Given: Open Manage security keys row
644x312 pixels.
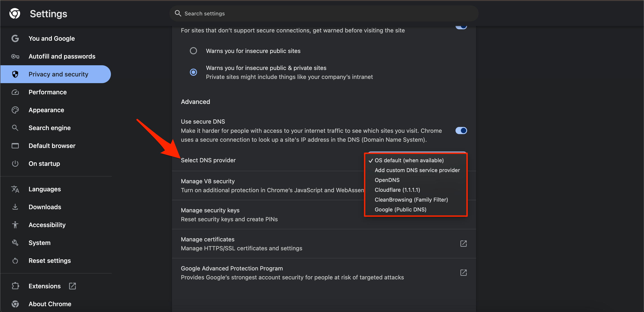Looking at the screenshot, I should (x=267, y=215).
